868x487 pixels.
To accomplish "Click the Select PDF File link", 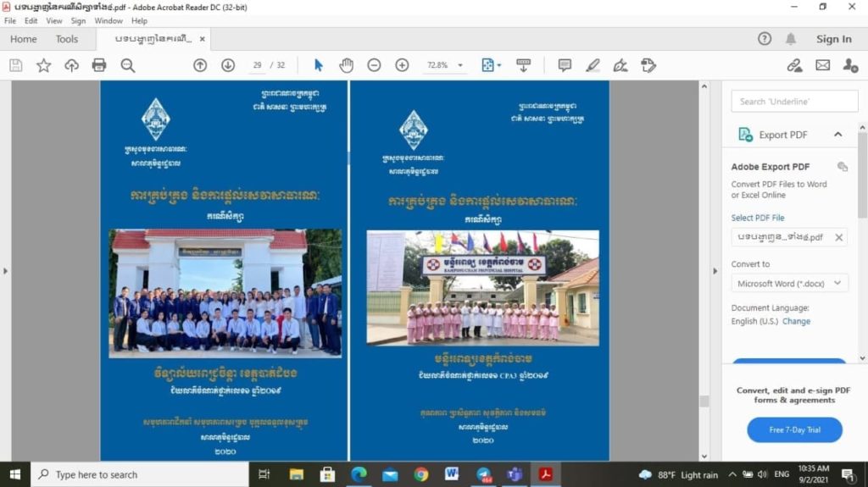I will 757,218.
